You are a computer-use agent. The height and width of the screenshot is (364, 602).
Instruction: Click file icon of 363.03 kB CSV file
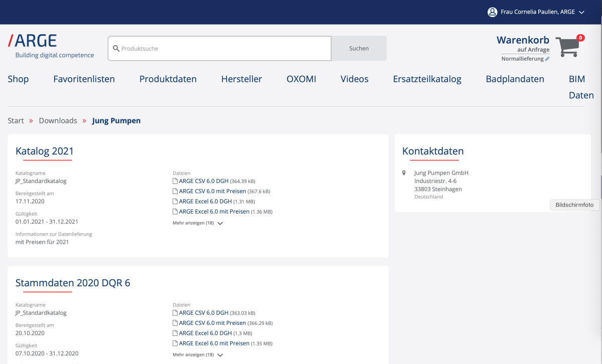click(x=175, y=313)
